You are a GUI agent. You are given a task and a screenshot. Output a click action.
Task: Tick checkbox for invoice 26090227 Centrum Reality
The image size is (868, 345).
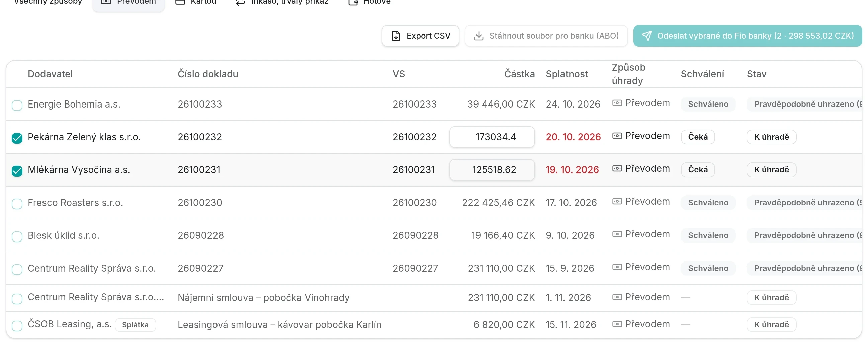(17, 269)
